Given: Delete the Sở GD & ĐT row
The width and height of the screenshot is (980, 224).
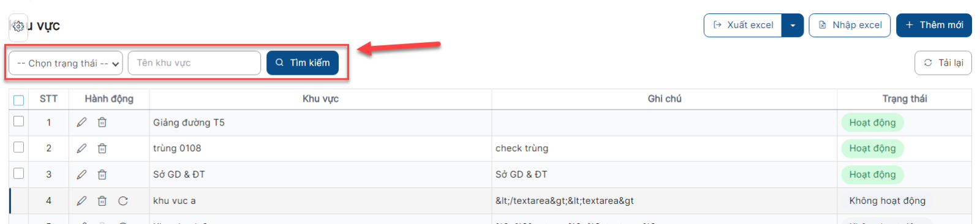Looking at the screenshot, I should (x=102, y=174).
